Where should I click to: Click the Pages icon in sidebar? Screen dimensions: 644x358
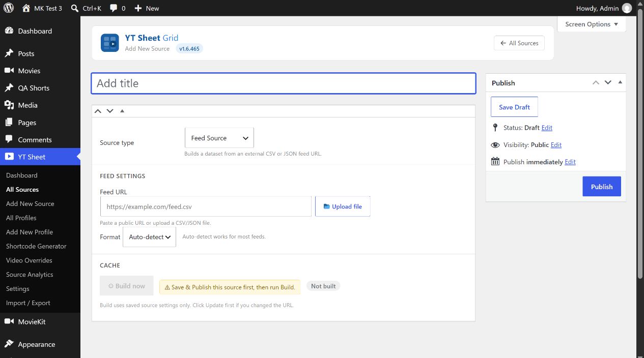(9, 123)
